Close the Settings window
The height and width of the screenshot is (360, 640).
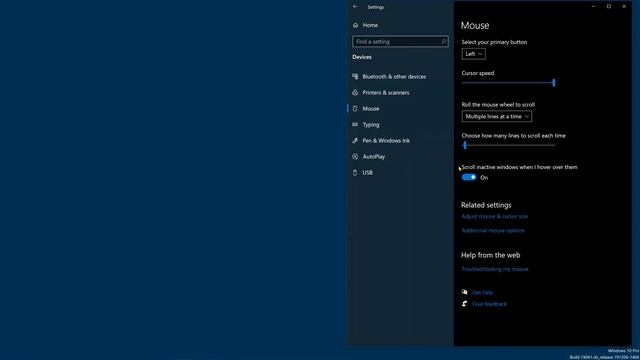pos(624,7)
